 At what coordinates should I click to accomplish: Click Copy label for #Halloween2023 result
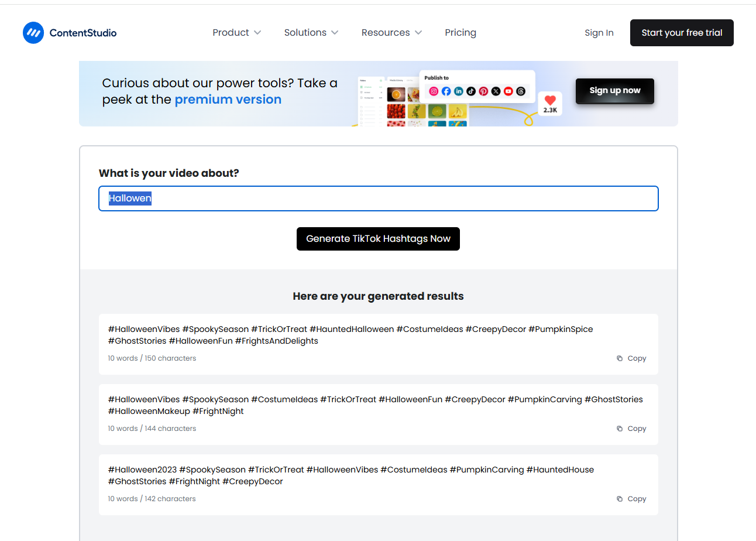click(637, 499)
